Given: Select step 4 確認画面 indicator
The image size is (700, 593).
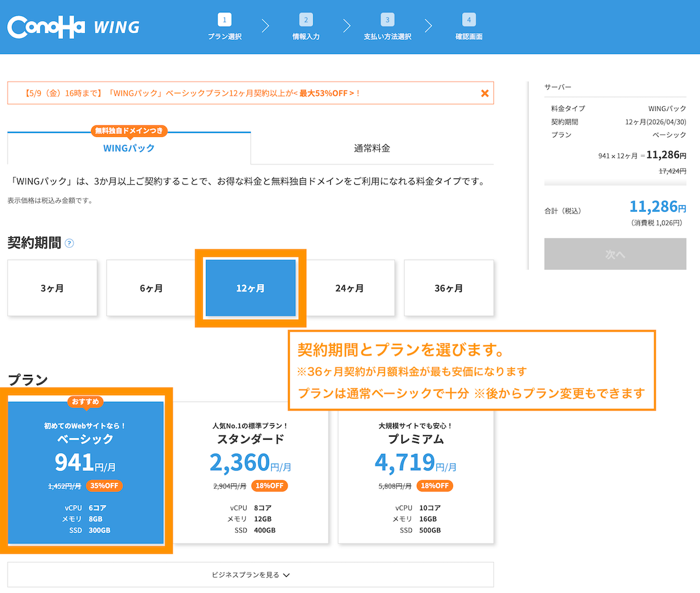Looking at the screenshot, I should tap(469, 27).
